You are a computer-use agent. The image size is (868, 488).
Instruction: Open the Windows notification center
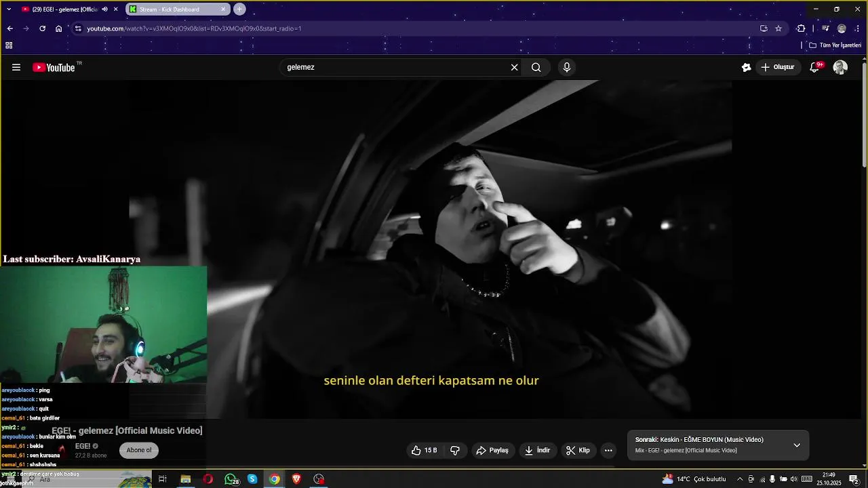(x=854, y=479)
